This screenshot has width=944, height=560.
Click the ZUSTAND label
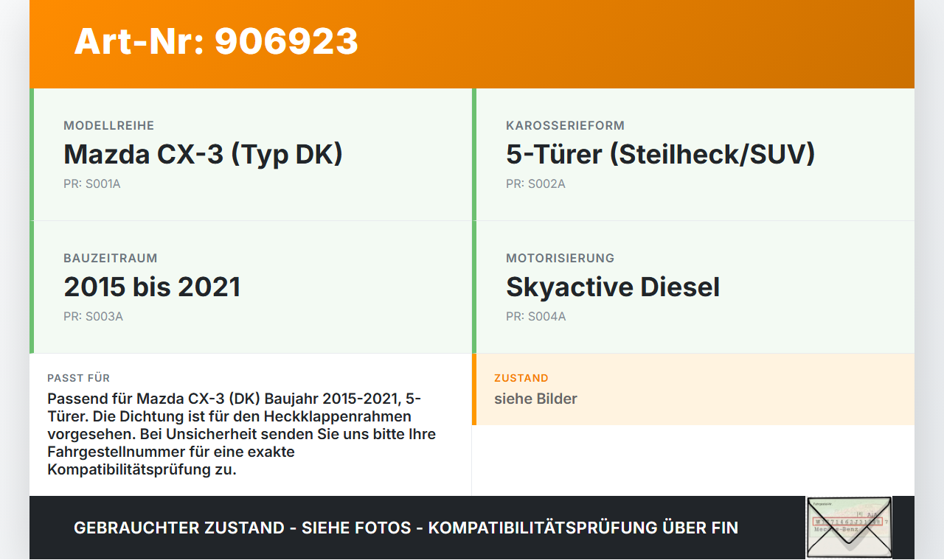[521, 378]
